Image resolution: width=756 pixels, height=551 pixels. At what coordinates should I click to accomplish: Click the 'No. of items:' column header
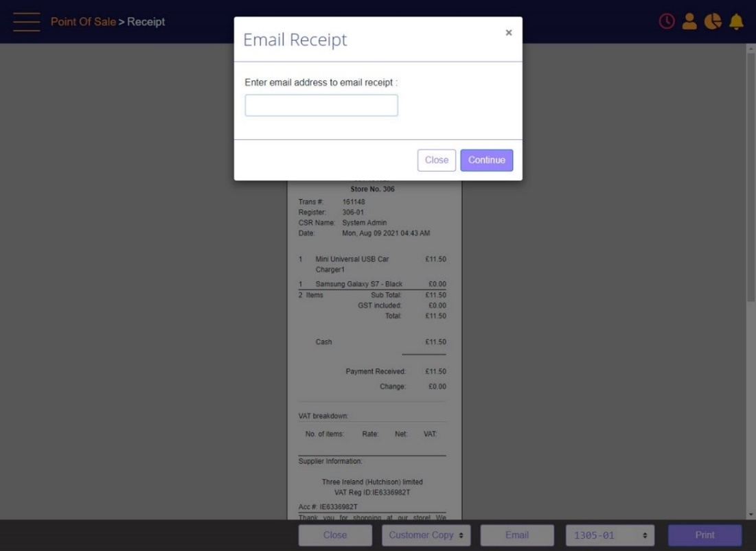pyautogui.click(x=325, y=434)
